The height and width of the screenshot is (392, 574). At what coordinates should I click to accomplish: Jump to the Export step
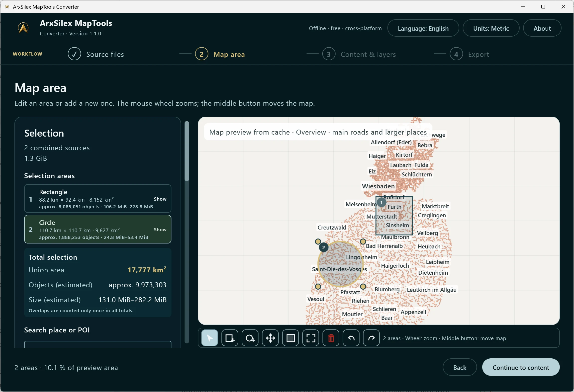pos(469,54)
